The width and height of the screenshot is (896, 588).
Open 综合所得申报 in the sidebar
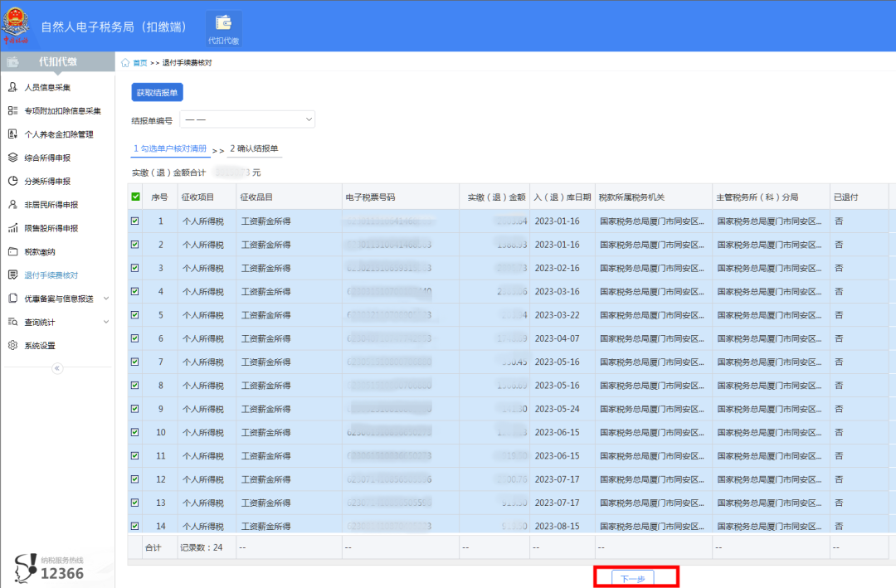point(47,158)
